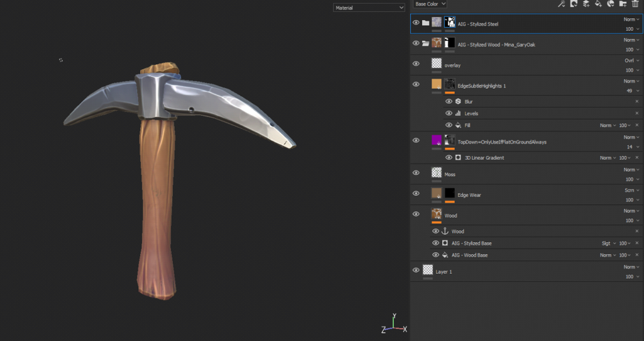Select the tan fill color swatch of EdgeSubtleHighlights 1
The height and width of the screenshot is (341, 644).
436,84
